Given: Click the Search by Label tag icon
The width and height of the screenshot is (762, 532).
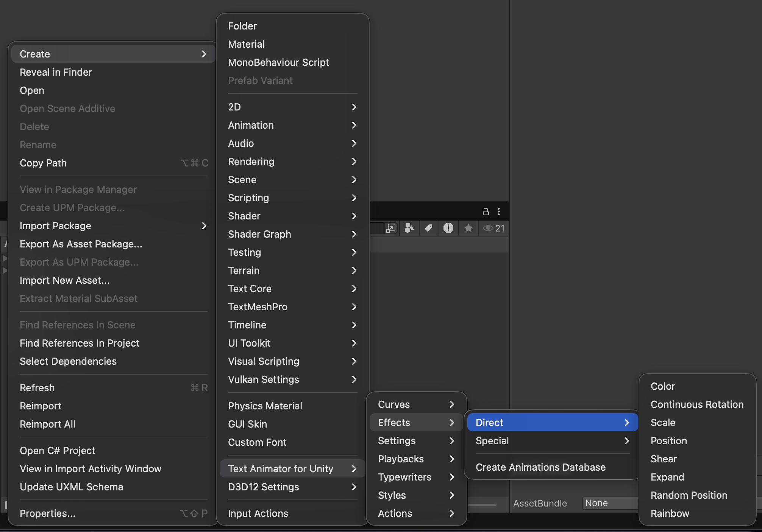Looking at the screenshot, I should [x=429, y=228].
